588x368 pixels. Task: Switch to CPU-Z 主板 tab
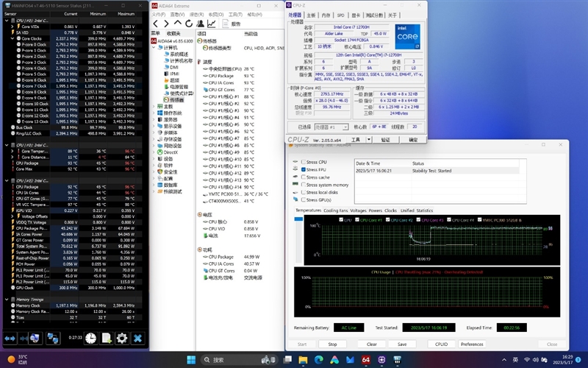(x=311, y=15)
